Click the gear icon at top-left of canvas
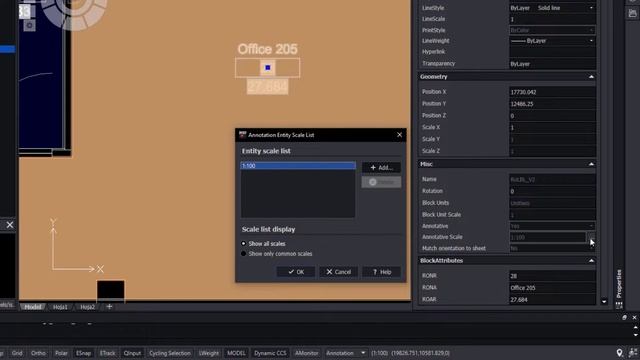 [x=29, y=26]
